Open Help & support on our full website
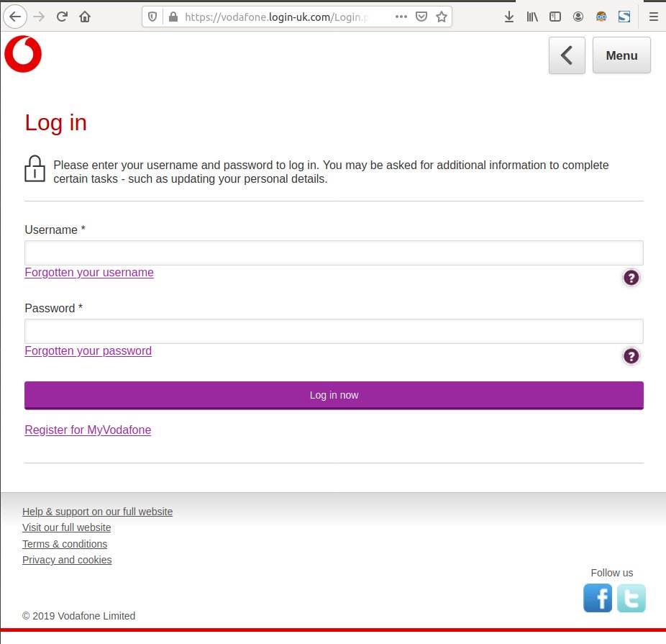The height and width of the screenshot is (644, 666). click(x=97, y=512)
